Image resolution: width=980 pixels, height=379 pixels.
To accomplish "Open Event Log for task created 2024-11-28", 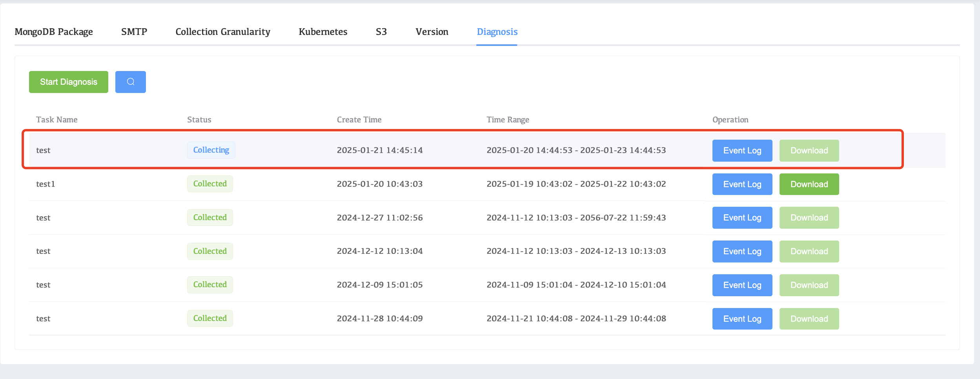I will [742, 319].
